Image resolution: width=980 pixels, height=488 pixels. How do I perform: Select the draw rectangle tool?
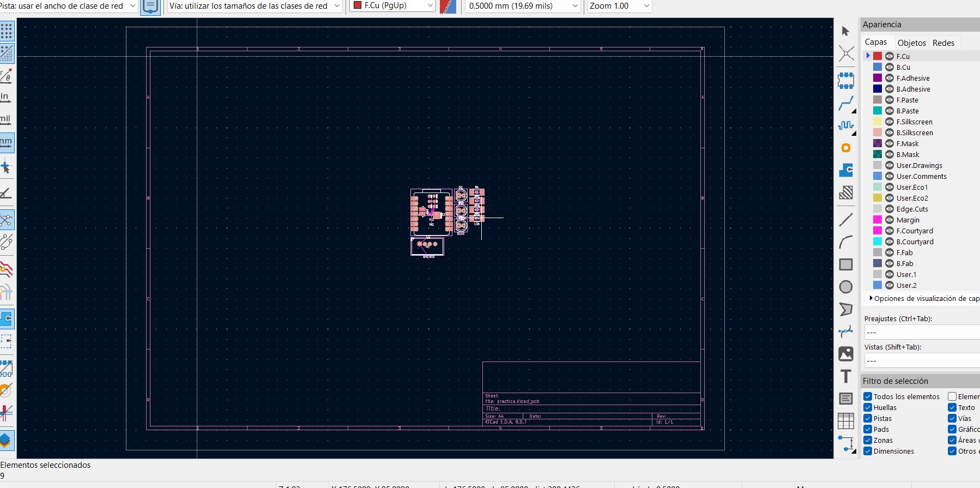pyautogui.click(x=846, y=264)
